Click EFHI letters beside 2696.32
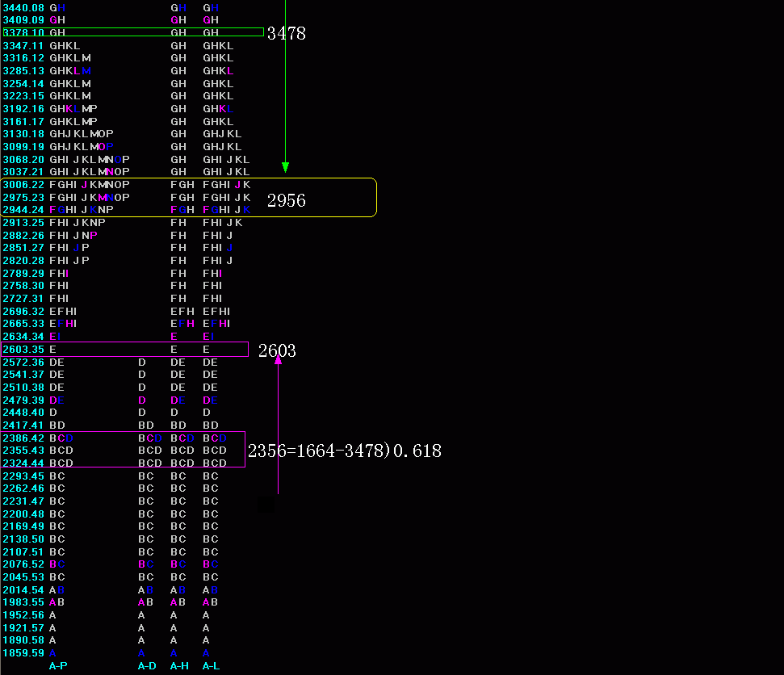 [x=63, y=312]
